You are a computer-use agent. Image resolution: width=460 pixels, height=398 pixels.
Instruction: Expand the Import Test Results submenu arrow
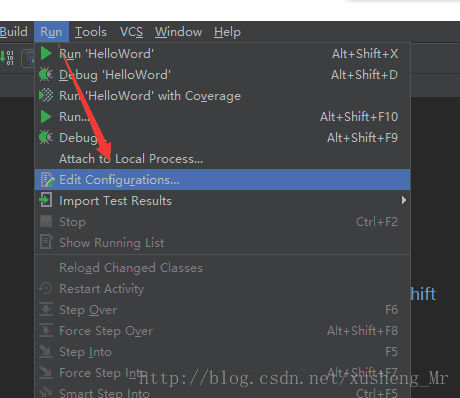click(404, 200)
